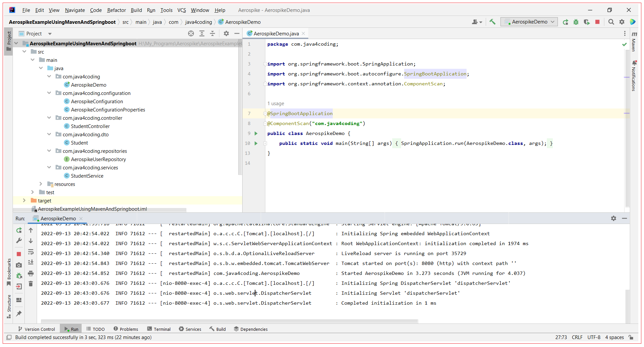
Task: Expand the resources folder
Action: tap(41, 184)
